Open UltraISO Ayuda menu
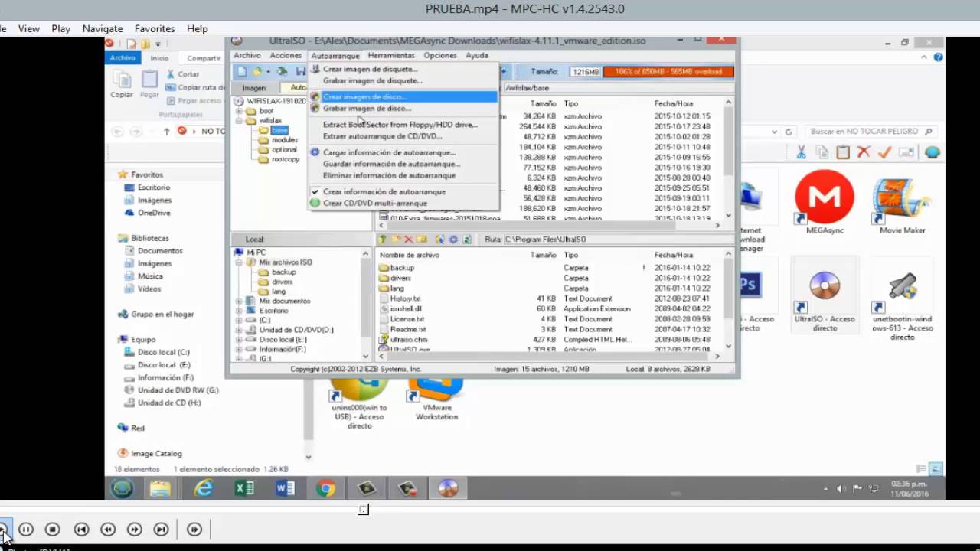980x551 pixels. coord(477,56)
